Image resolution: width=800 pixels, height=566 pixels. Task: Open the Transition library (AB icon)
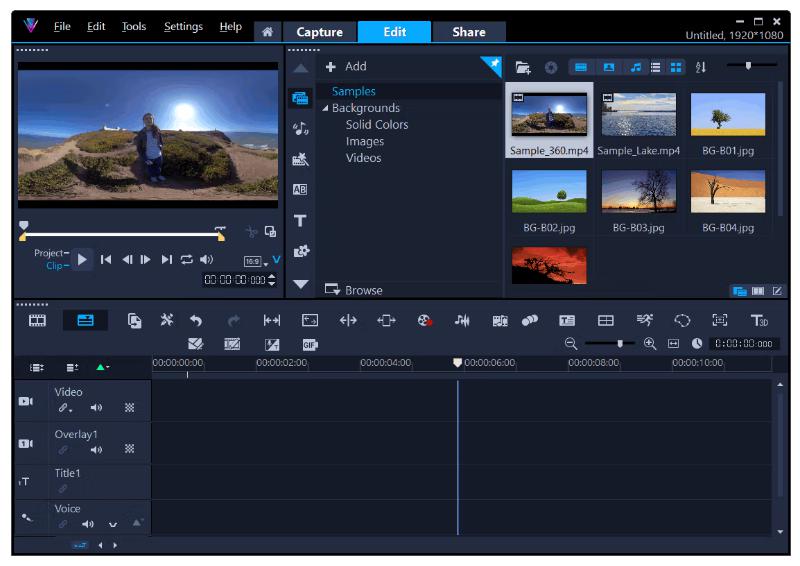click(300, 189)
